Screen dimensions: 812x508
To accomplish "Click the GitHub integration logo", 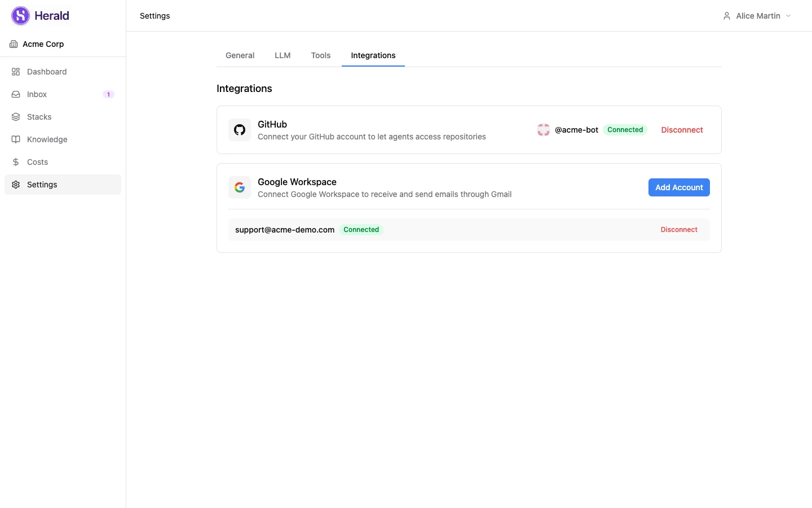I will (240, 130).
